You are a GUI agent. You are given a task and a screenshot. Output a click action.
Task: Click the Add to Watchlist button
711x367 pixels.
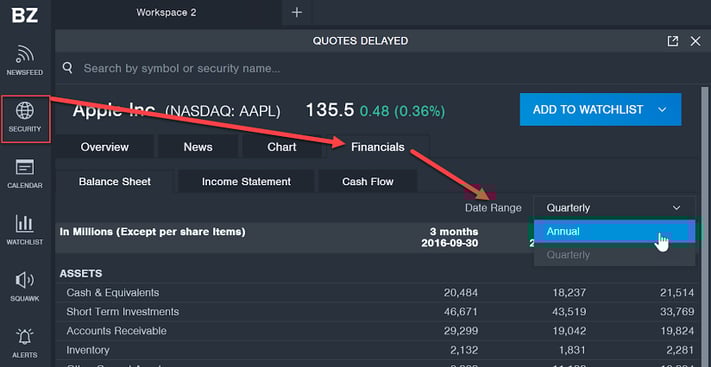point(600,109)
